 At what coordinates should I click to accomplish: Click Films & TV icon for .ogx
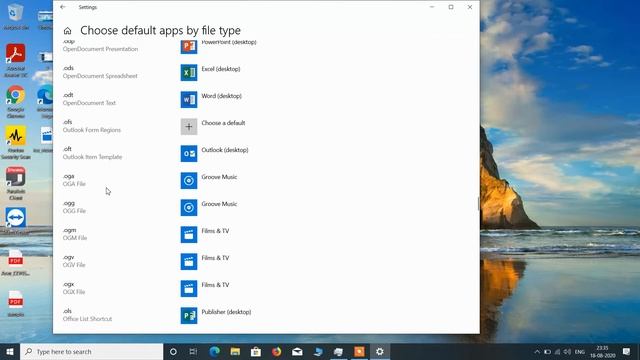[189, 288]
